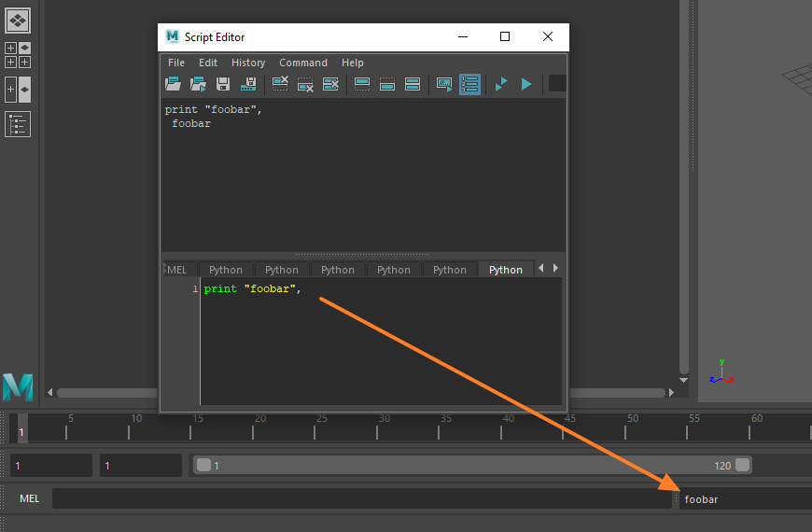Open the History menu

click(248, 63)
